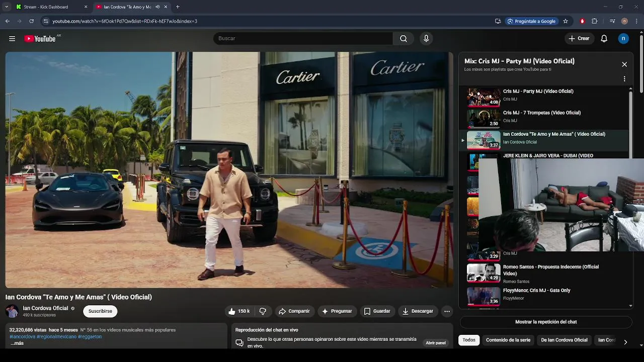Close the Mix playlist panel
644x362 pixels.
[x=624, y=64]
